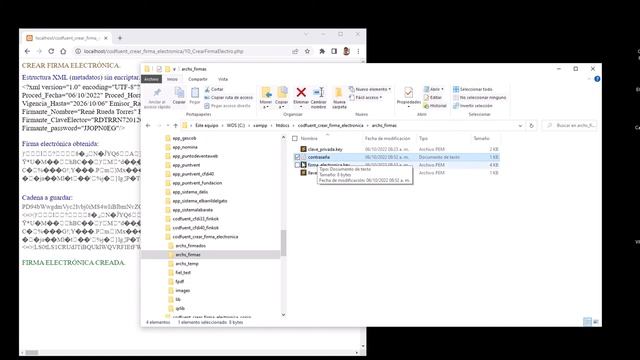Image resolution: width=640 pixels, height=360 pixels.
Task: Click the 'Buscar en archs_f...' search field
Action: click(570, 125)
